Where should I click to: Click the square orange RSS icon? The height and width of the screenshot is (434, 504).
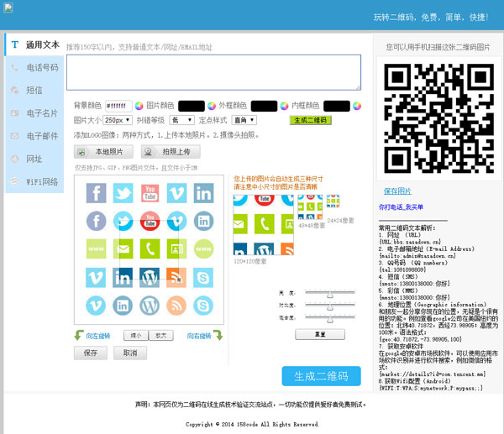tap(176, 277)
